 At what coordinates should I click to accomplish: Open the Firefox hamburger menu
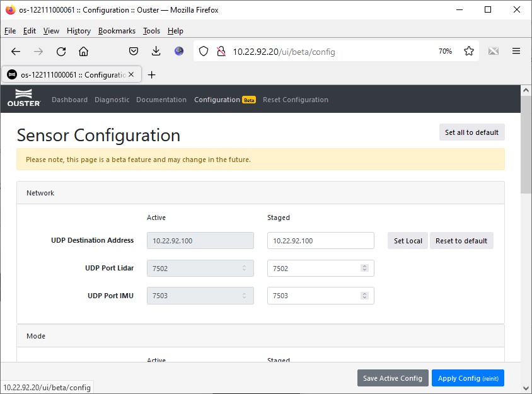click(x=516, y=52)
